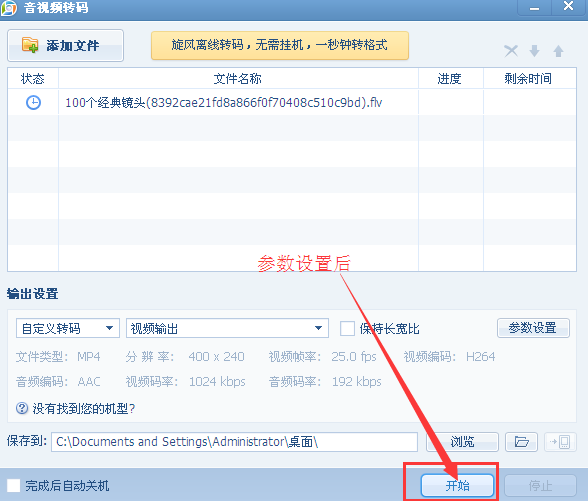The image size is (588, 501).
Task: Click the 文件名称 column header
Action: click(x=238, y=79)
